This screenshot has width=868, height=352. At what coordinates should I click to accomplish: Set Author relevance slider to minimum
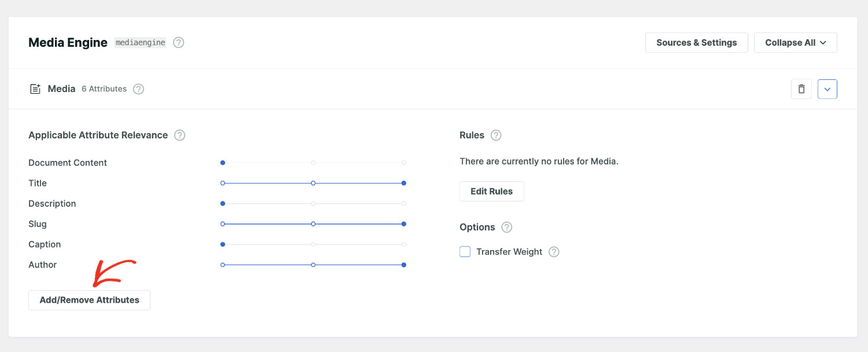coord(223,265)
